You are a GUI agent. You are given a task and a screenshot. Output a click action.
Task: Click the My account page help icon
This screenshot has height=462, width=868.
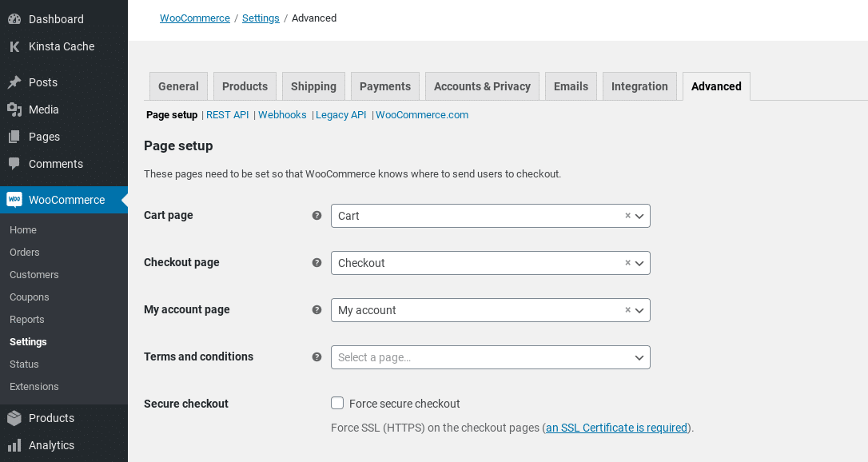[x=317, y=310]
